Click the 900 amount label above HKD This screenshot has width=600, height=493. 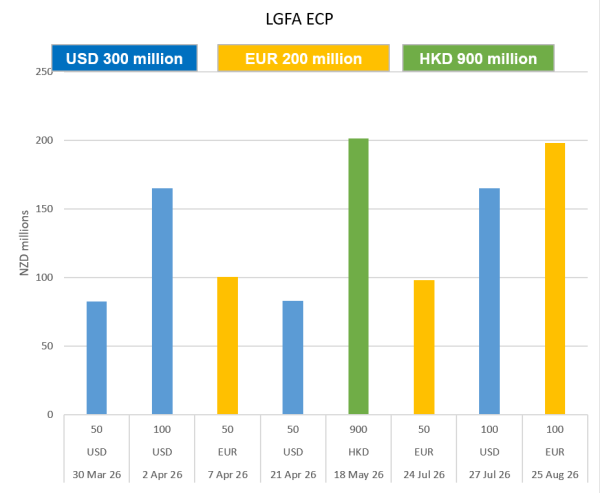coord(358,428)
